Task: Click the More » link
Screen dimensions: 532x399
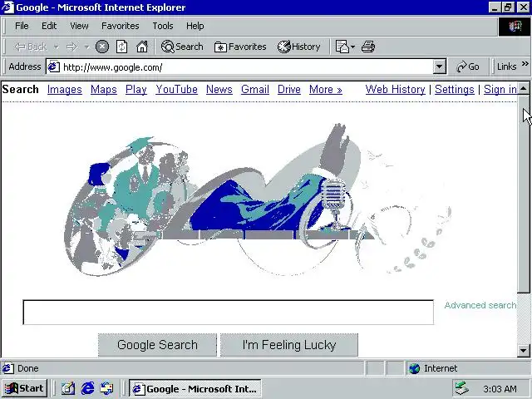Action: (325, 89)
